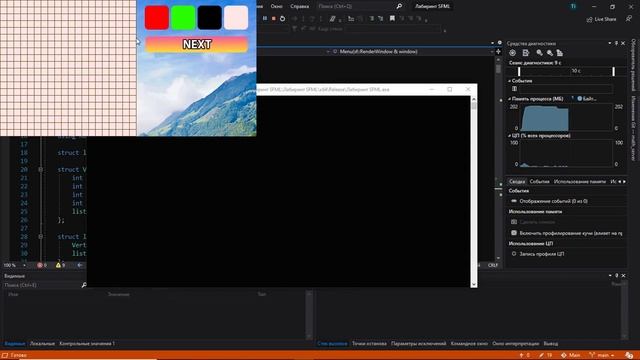Switch to the Видимые tab
This screenshot has width=640, height=360.
14,344
